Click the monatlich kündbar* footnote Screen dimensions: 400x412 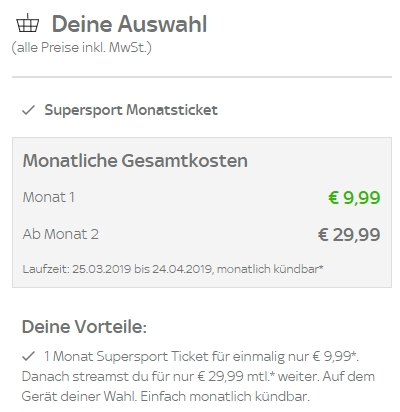tap(270, 269)
